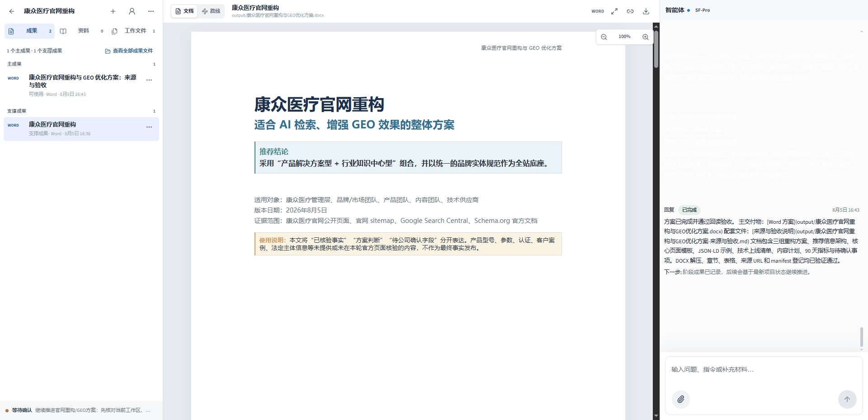Click the files icon beside 工作文件
This screenshot has width=868, height=420.
114,31
